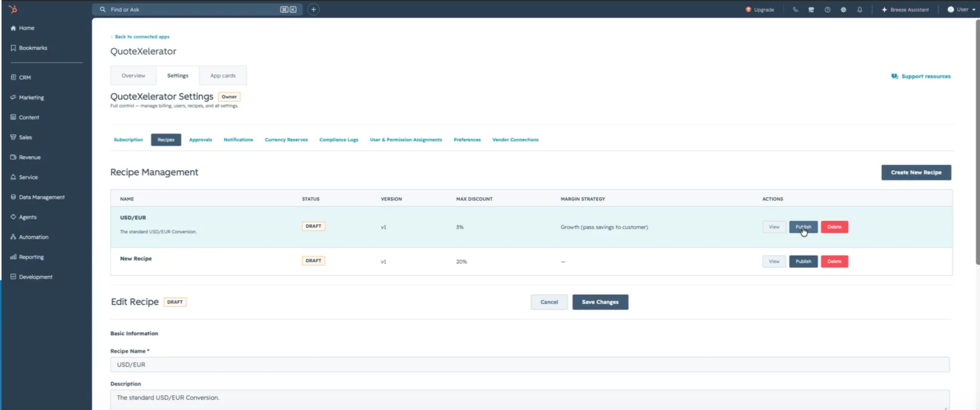Image resolution: width=980 pixels, height=410 pixels.
Task: Click the New Recipe name text
Action: [x=136, y=259]
